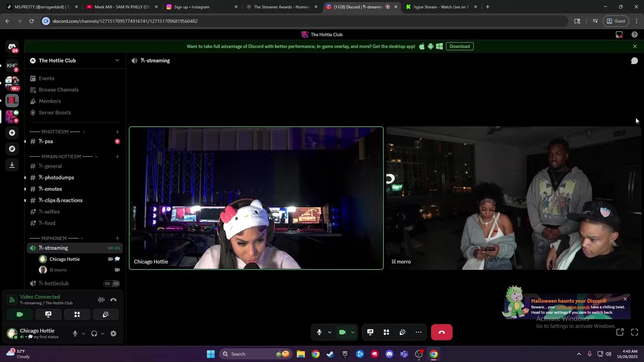Close the Halloween haunts popup
644x362 pixels.
click(x=625, y=299)
